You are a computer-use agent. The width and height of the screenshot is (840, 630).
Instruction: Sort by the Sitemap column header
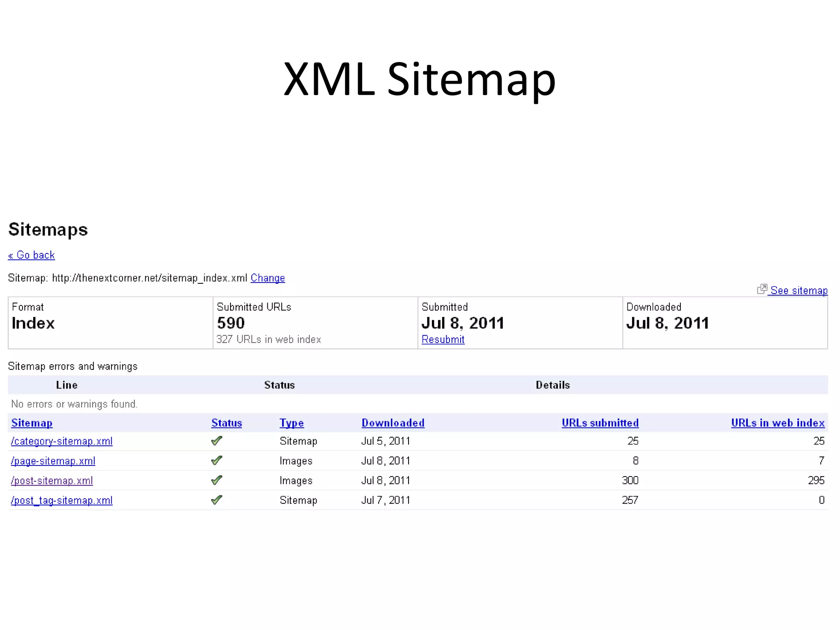coord(32,423)
